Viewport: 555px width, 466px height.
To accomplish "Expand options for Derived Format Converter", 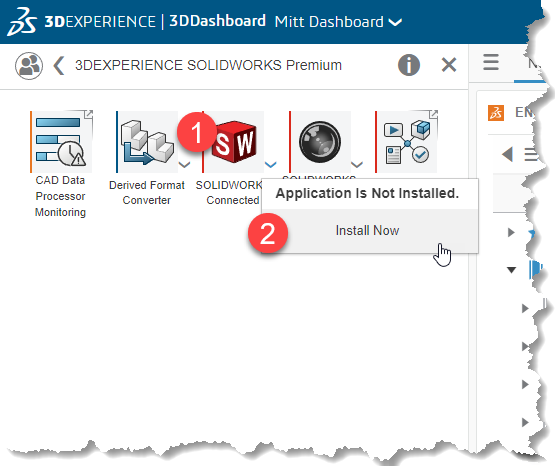I will (184, 165).
